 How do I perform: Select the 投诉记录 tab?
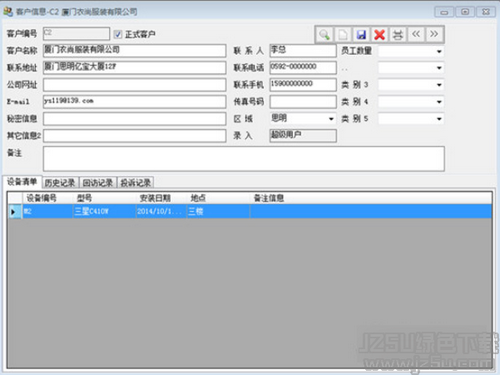click(136, 183)
